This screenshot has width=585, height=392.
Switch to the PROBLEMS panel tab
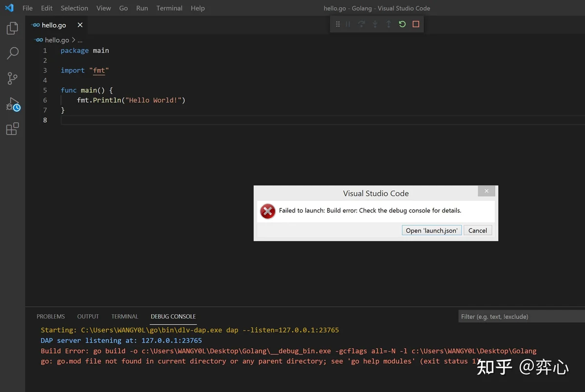point(51,317)
